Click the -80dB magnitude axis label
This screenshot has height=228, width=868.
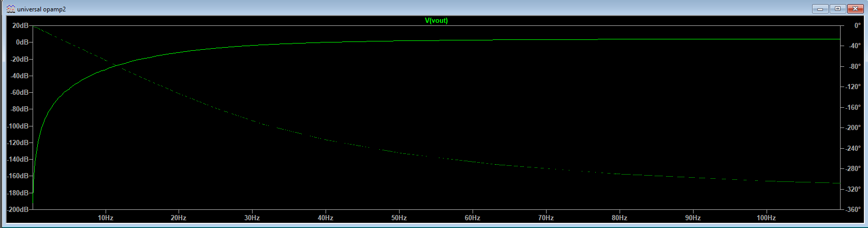(19, 109)
